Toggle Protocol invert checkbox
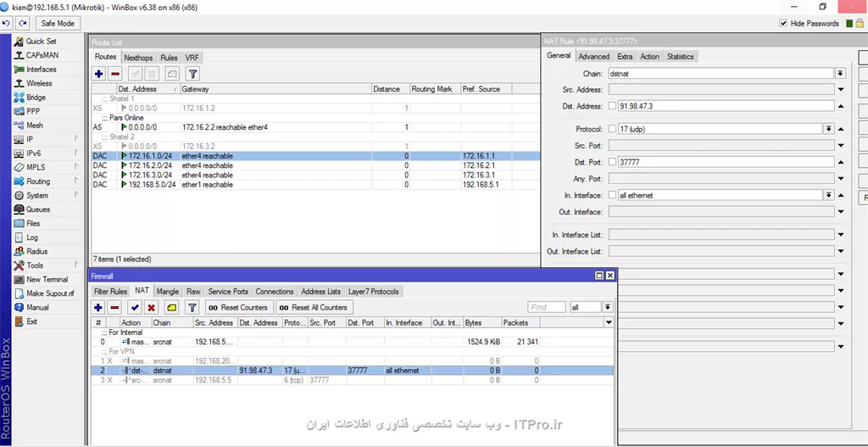This screenshot has height=447, width=868. coord(612,129)
